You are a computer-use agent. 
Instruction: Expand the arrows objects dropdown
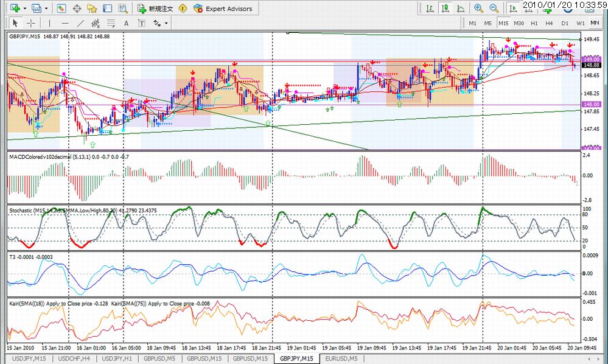point(166,23)
